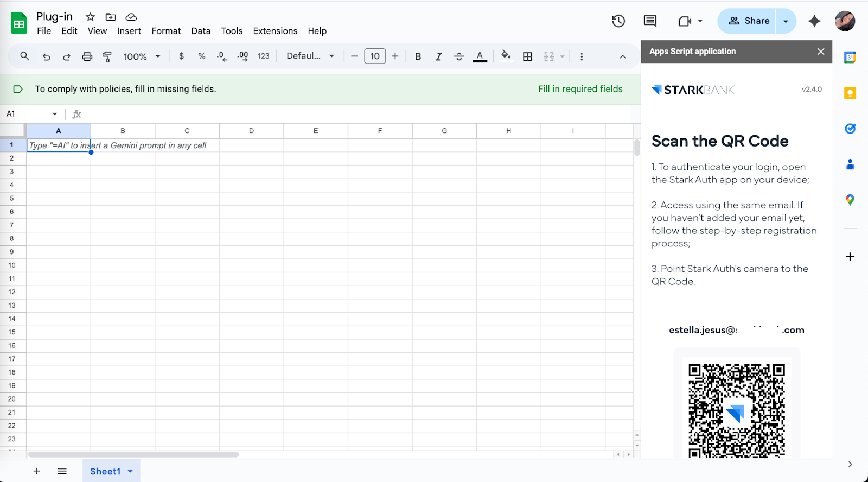Move document using folder icon
Image resolution: width=868 pixels, height=482 pixels.
point(111,17)
